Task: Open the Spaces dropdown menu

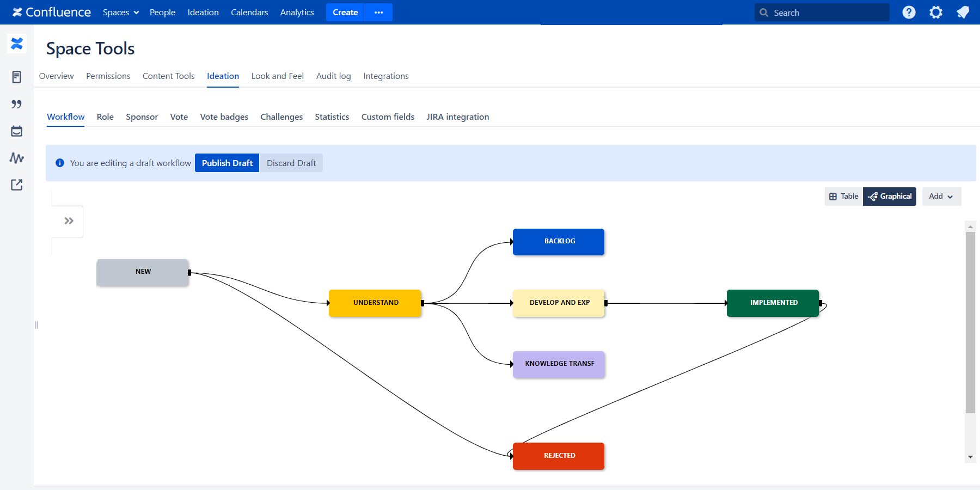Action: point(121,12)
